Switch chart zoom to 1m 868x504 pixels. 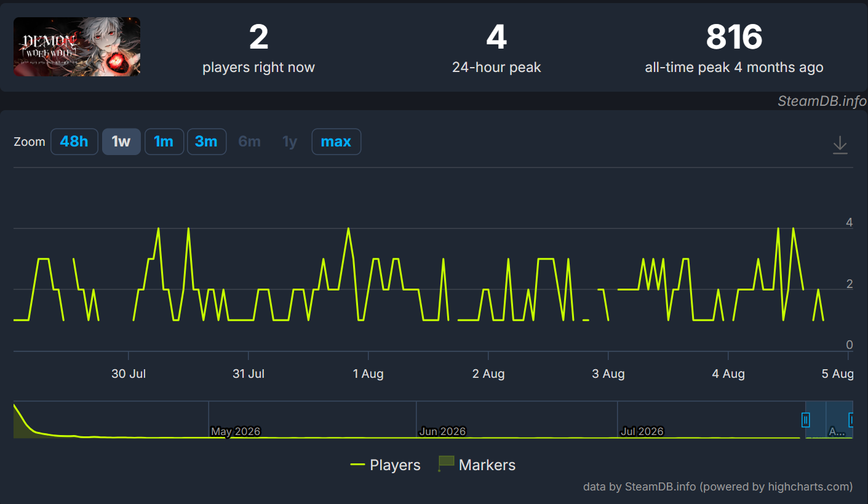pos(164,142)
